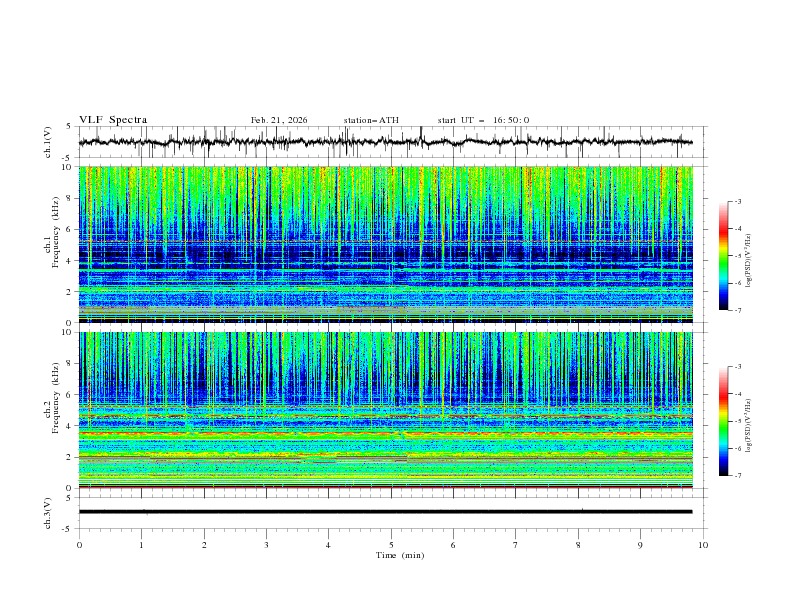Click inside the ch.2 spectrogram panel
The height and width of the screenshot is (612, 792).
click(x=385, y=410)
